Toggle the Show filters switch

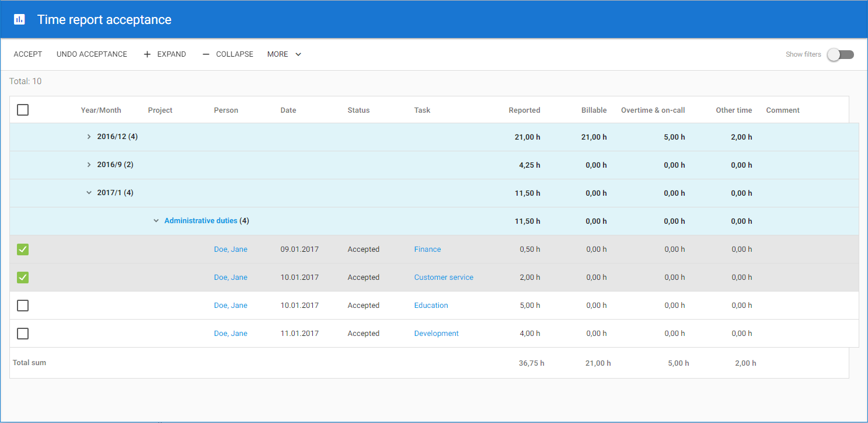[841, 54]
